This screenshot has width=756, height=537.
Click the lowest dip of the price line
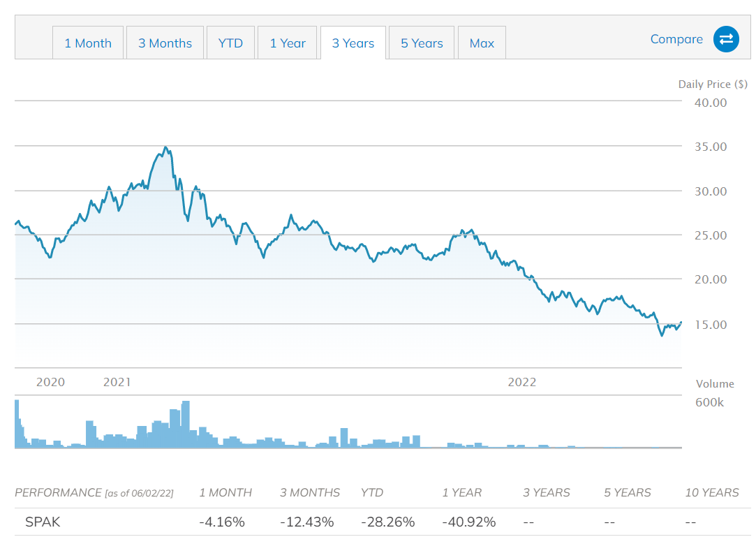[x=662, y=335]
